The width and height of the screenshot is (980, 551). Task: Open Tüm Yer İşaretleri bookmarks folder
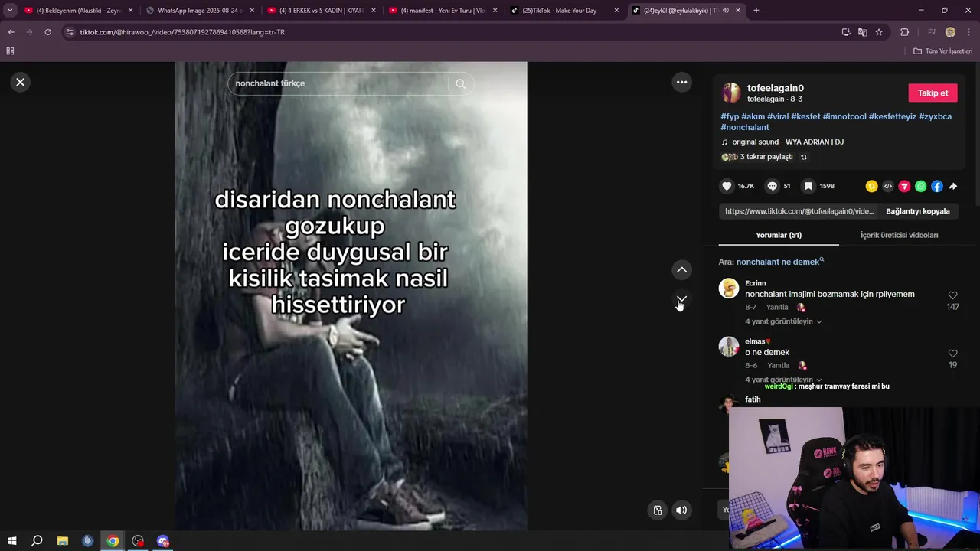click(943, 51)
